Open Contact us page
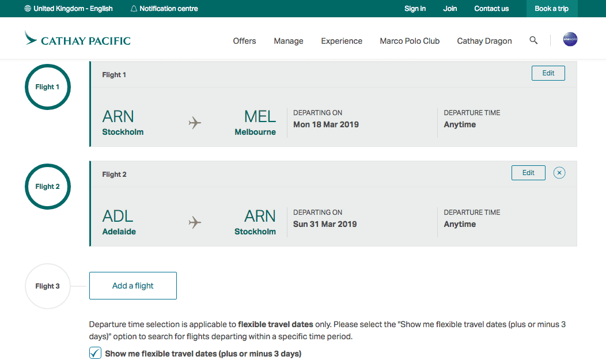This screenshot has height=364, width=606. click(491, 9)
